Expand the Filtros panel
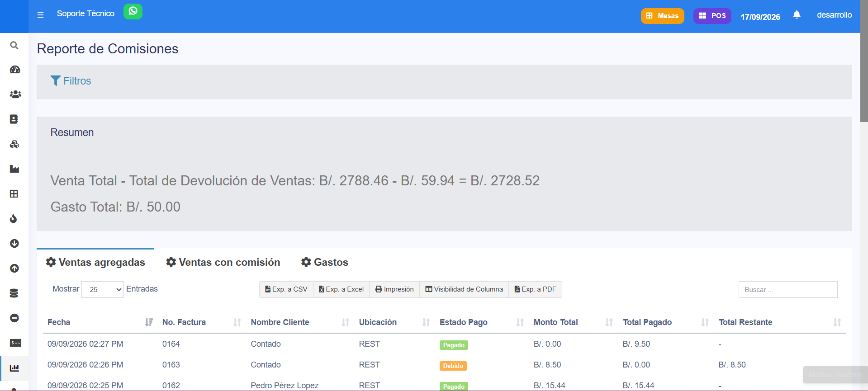The width and height of the screenshot is (868, 391). [x=71, y=81]
